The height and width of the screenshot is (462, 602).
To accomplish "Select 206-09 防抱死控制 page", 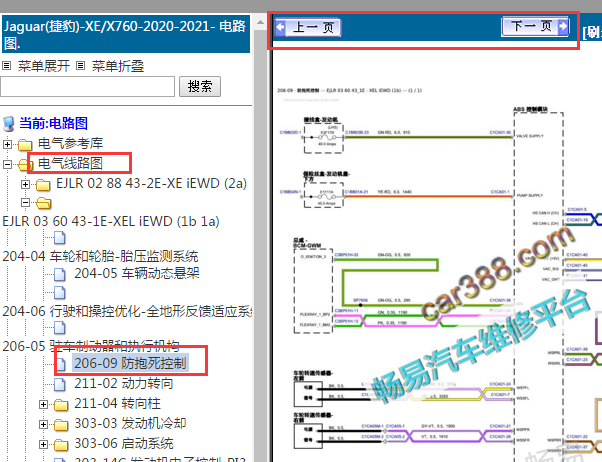I will point(130,363).
